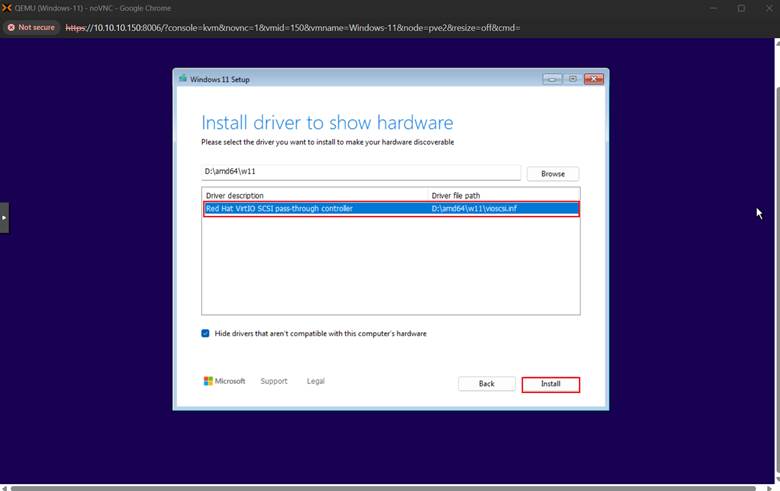This screenshot has height=491, width=780.
Task: Close the Windows 11 Setup dialog
Action: pyautogui.click(x=595, y=79)
